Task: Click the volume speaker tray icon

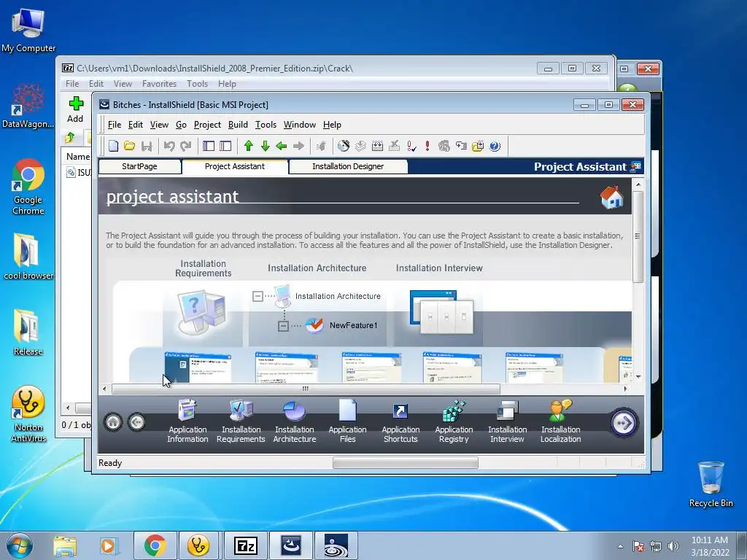Action: pyautogui.click(x=673, y=547)
